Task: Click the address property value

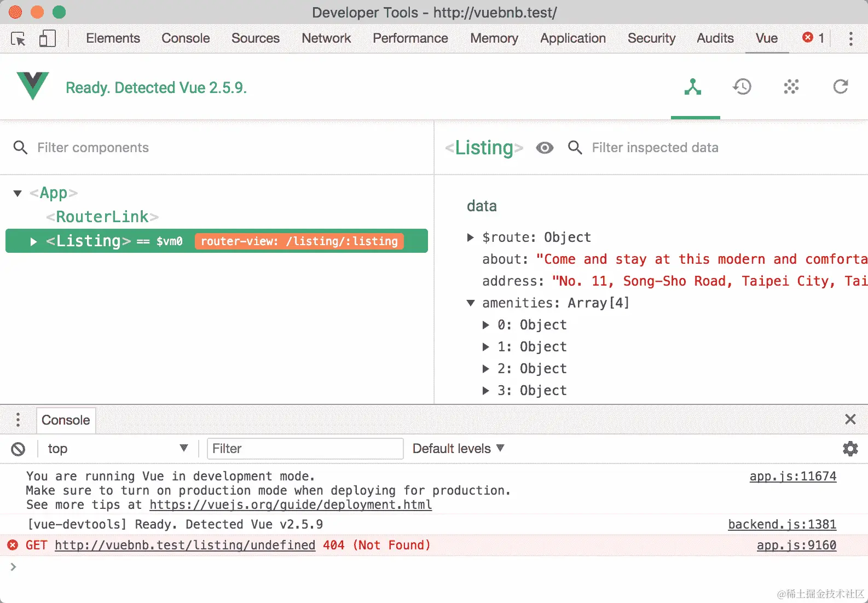Action: coord(710,281)
